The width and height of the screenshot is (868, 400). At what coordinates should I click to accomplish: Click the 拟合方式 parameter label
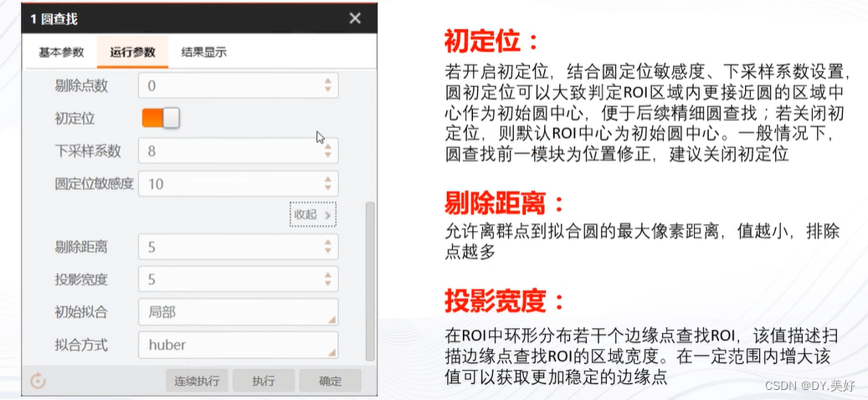tap(81, 346)
